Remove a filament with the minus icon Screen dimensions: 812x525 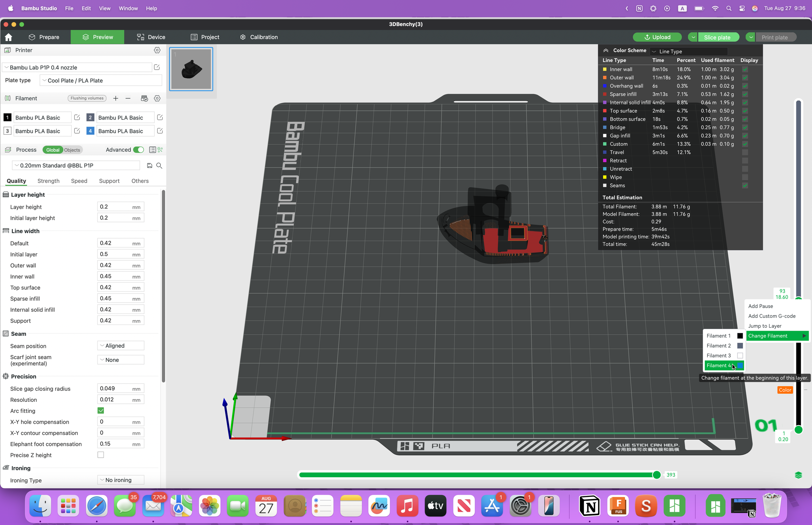(128, 98)
